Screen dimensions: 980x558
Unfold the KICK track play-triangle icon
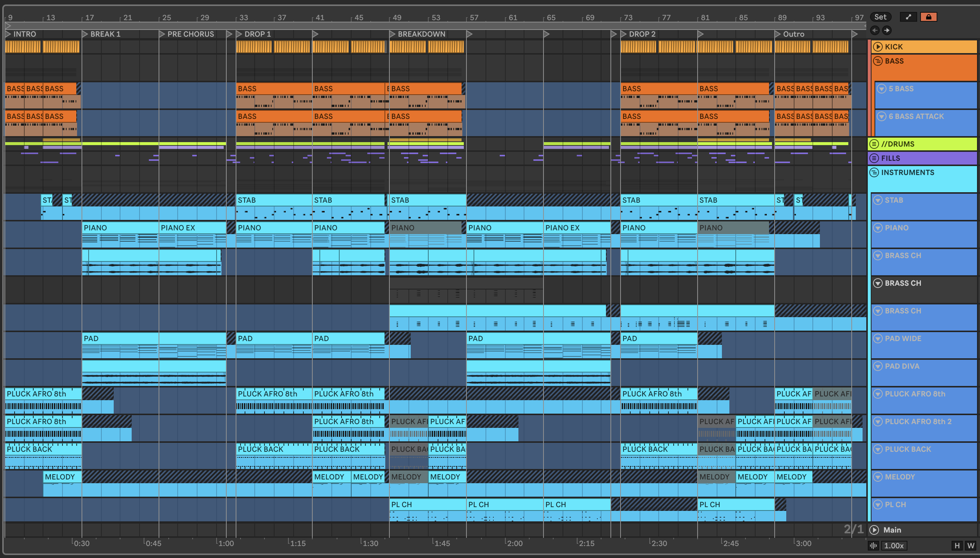coord(877,47)
